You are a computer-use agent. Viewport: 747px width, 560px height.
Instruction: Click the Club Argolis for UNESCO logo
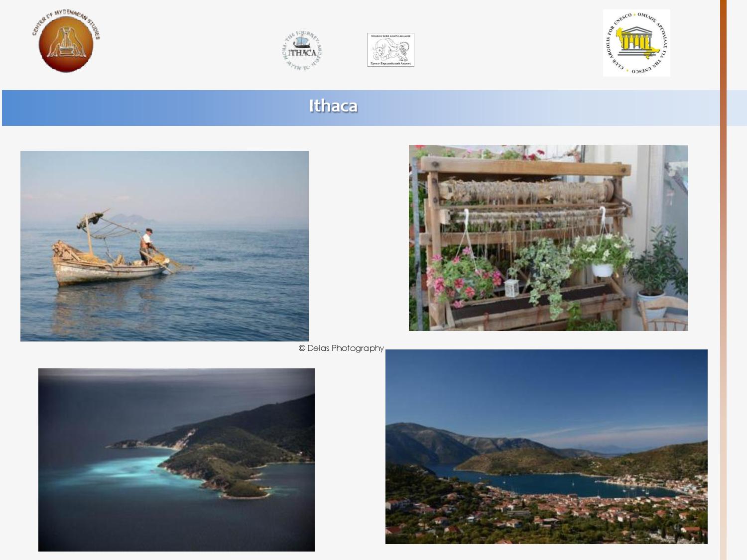636,43
